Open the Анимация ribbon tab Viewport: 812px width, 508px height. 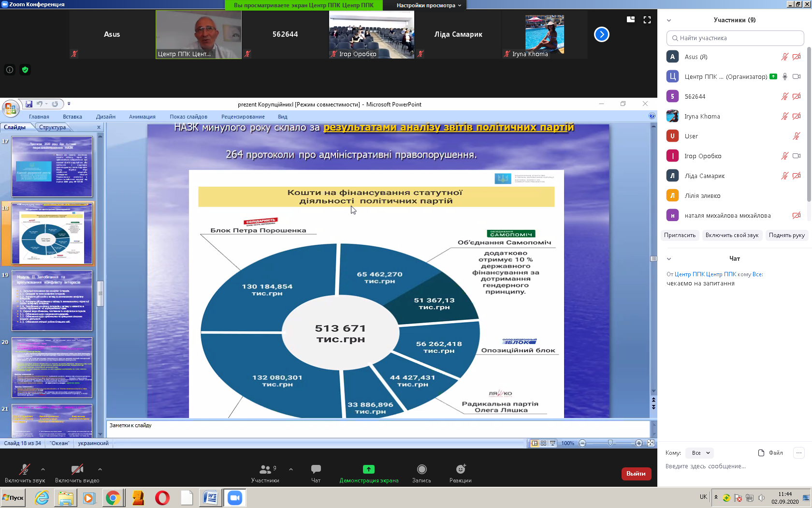pyautogui.click(x=142, y=117)
